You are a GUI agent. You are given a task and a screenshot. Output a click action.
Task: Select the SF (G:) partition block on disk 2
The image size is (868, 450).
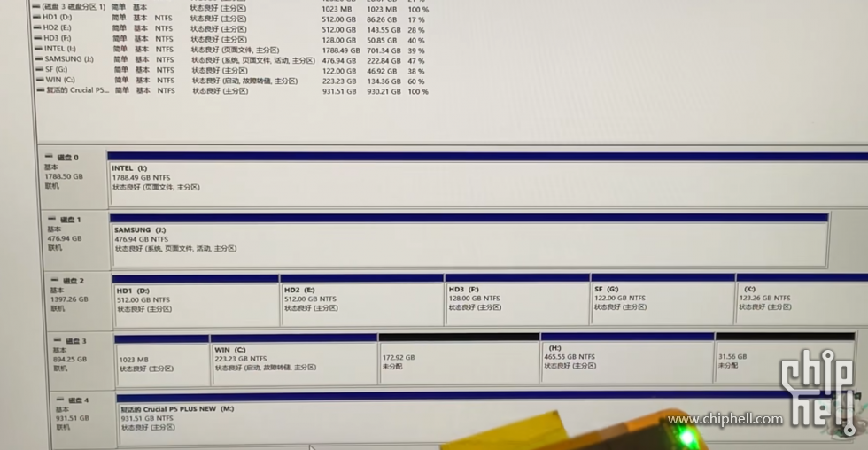click(663, 299)
